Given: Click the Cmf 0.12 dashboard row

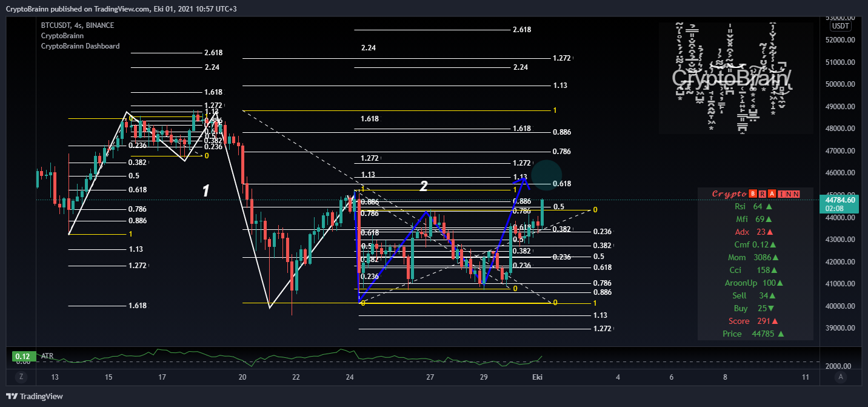Looking at the screenshot, I should point(755,244).
